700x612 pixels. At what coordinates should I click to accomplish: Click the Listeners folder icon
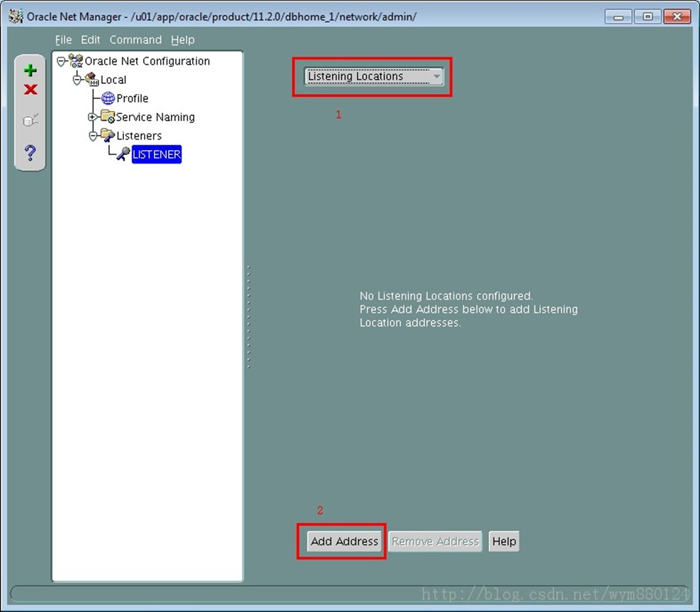(x=108, y=135)
